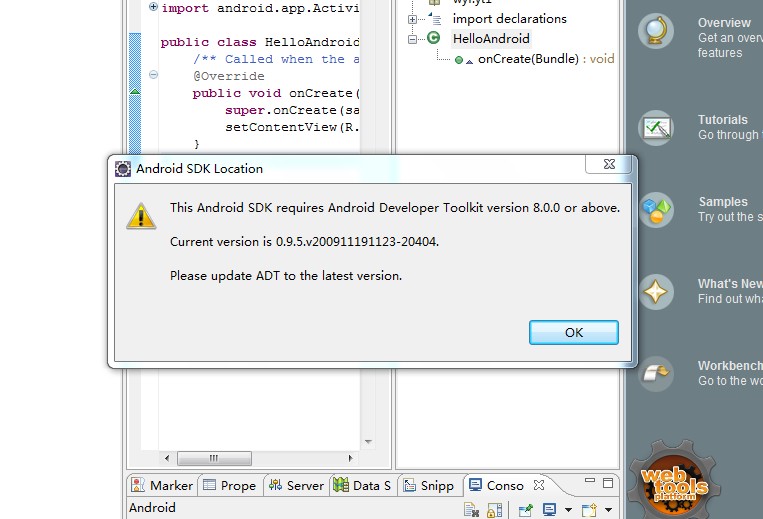The width and height of the screenshot is (763, 519).
Task: Open the Data Source Explorer tab
Action: (362, 485)
